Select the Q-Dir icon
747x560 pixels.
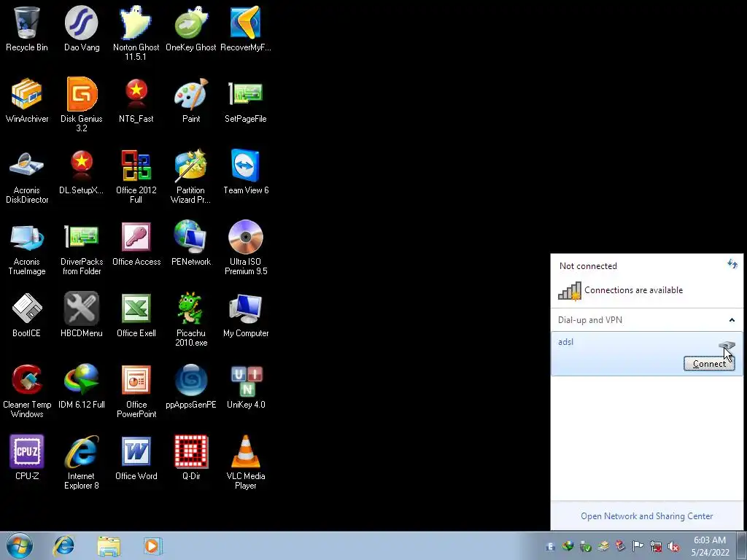[191, 457]
